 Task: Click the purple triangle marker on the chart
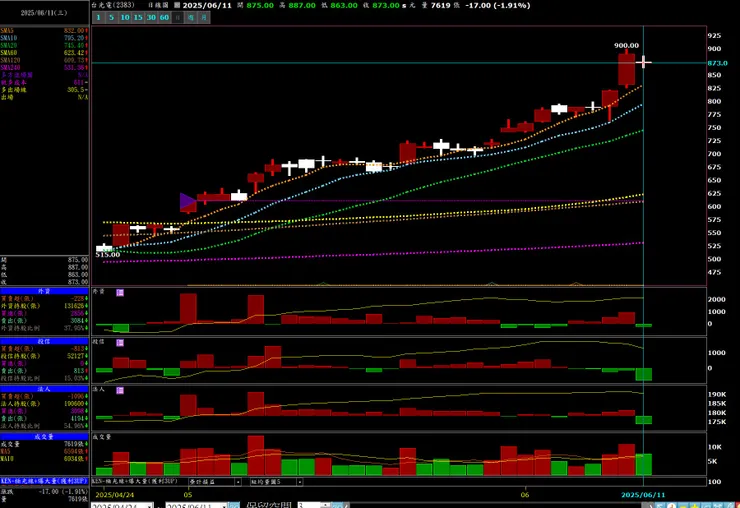pos(187,202)
